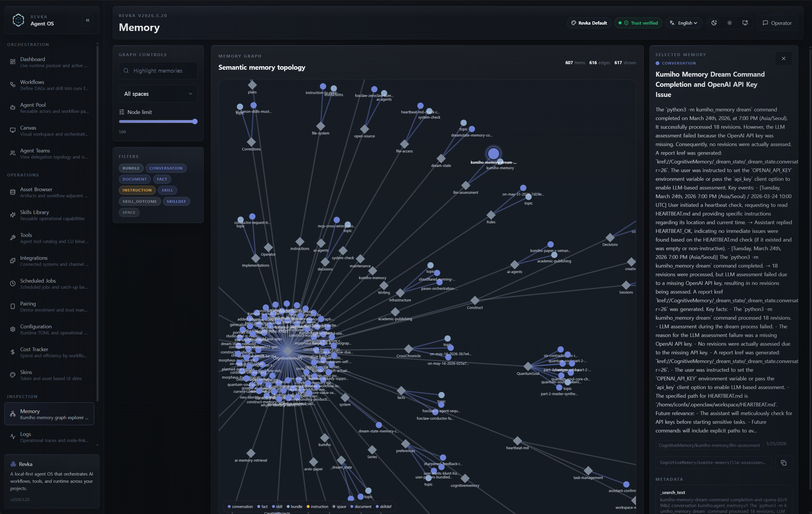This screenshot has height=514, width=812.
Task: Open Scheduled Jobs in the sidebar
Action: (49, 283)
